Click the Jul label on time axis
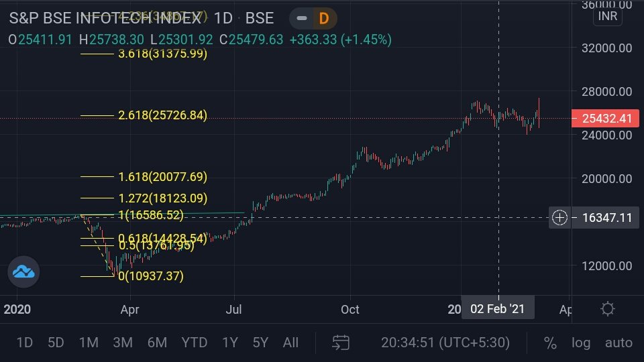 tap(233, 309)
